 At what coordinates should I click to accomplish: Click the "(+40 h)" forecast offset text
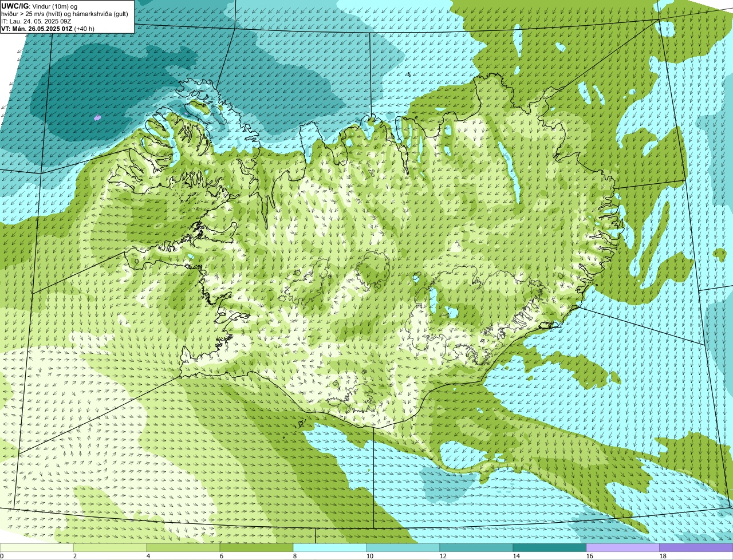click(85, 29)
